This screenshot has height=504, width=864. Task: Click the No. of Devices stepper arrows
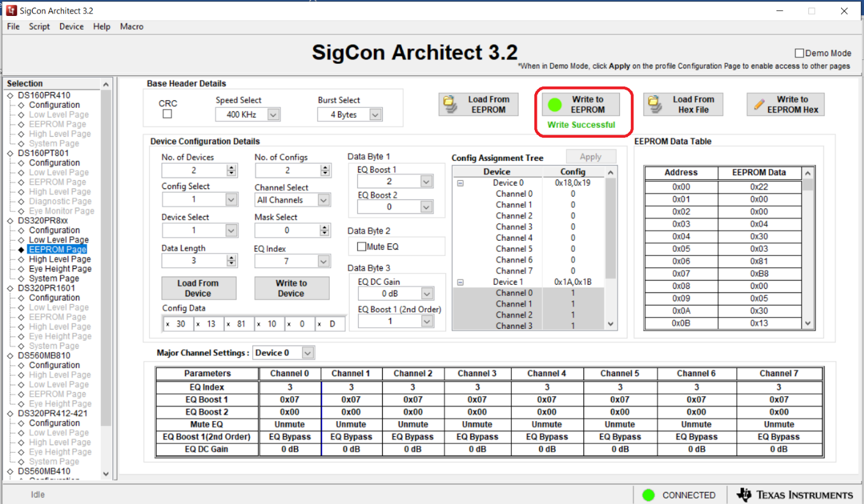(x=231, y=171)
